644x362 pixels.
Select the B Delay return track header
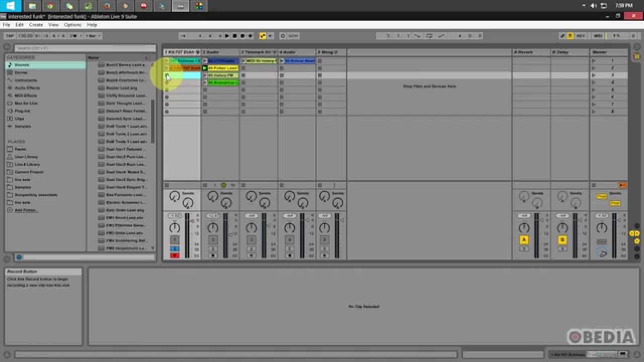tap(570, 52)
